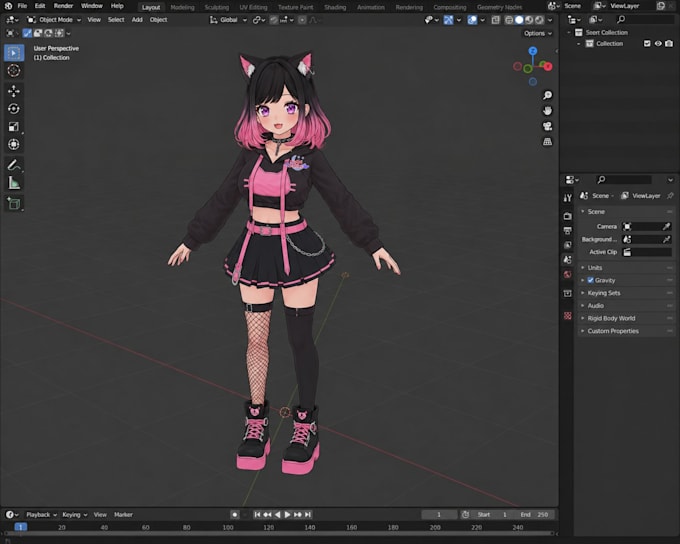The width and height of the screenshot is (680, 544).
Task: Click the pin icon beside ViewLayer
Action: [x=670, y=196]
